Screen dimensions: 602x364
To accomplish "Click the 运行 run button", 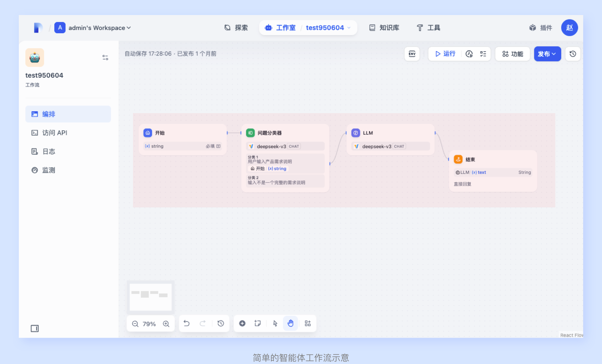I will tap(445, 54).
